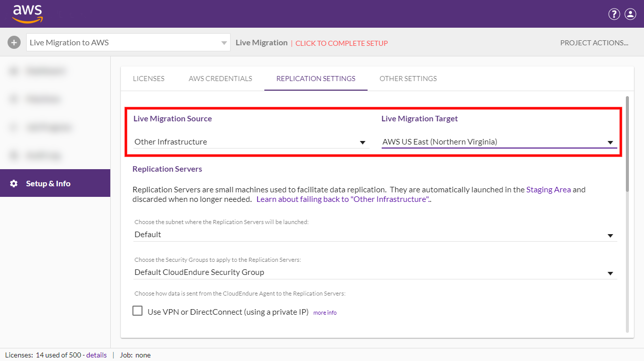Open the Other Settings tab
644x361 pixels.
click(408, 79)
